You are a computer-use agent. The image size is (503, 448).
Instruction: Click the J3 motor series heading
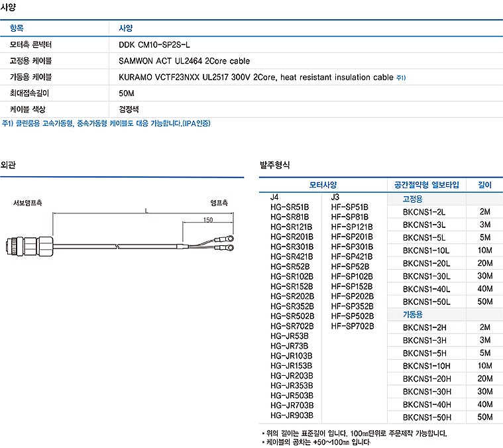point(335,197)
